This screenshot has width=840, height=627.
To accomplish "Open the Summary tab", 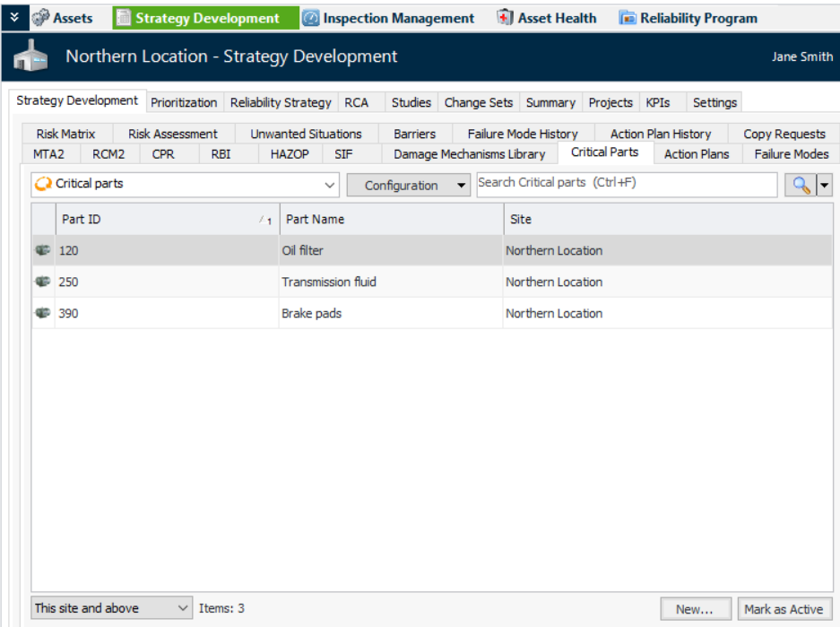I will pos(550,102).
